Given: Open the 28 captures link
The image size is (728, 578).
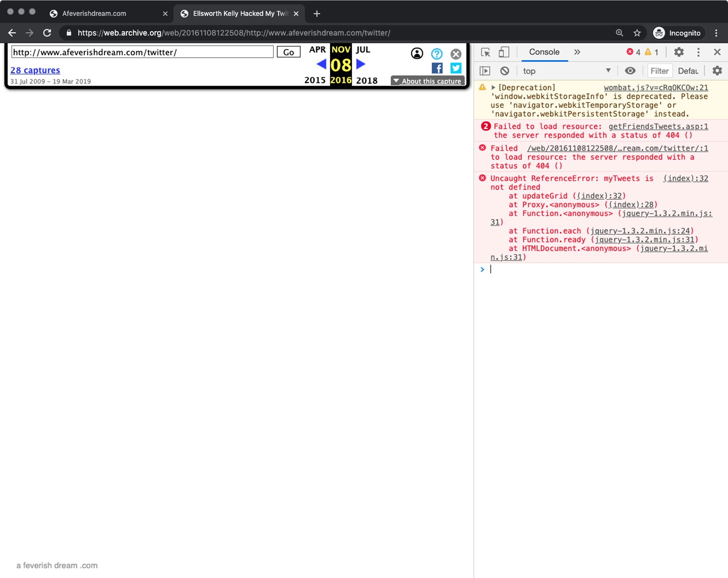Looking at the screenshot, I should point(35,70).
